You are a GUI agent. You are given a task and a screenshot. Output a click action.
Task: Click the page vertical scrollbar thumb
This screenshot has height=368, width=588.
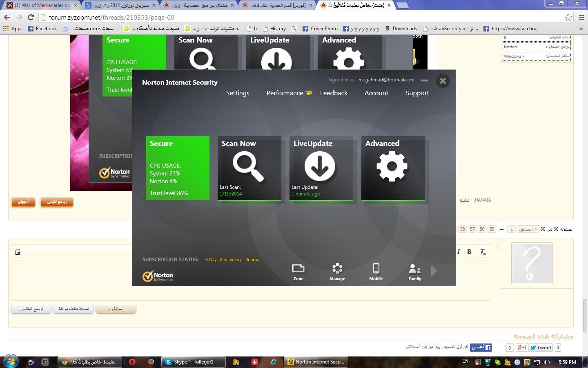(x=585, y=317)
